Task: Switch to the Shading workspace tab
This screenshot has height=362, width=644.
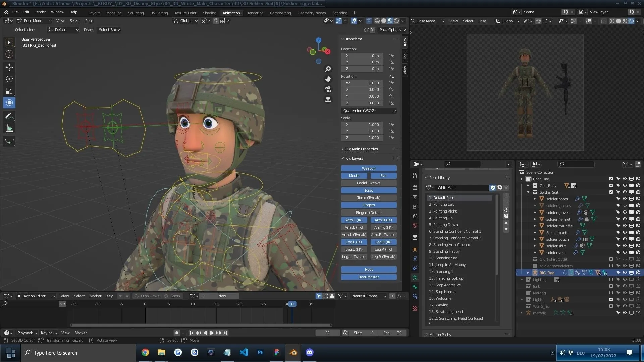Action: pos(209,13)
